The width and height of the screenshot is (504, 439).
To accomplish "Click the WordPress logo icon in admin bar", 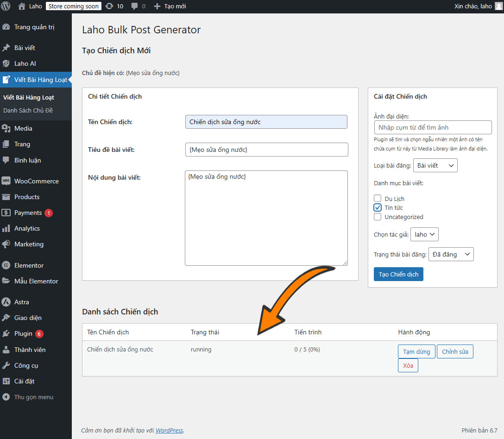I will [x=6, y=6].
